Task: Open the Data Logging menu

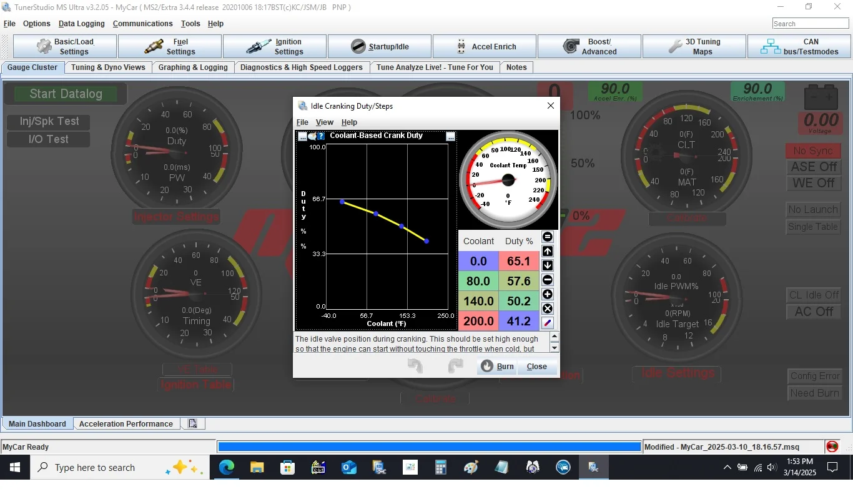Action: pyautogui.click(x=82, y=24)
